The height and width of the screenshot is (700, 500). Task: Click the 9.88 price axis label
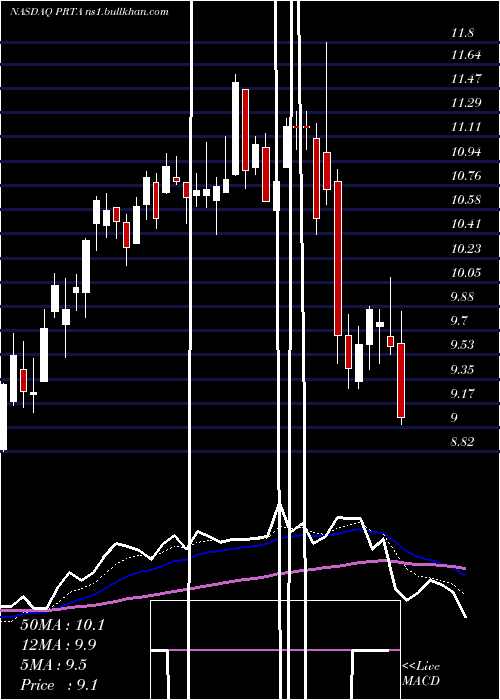462,297
